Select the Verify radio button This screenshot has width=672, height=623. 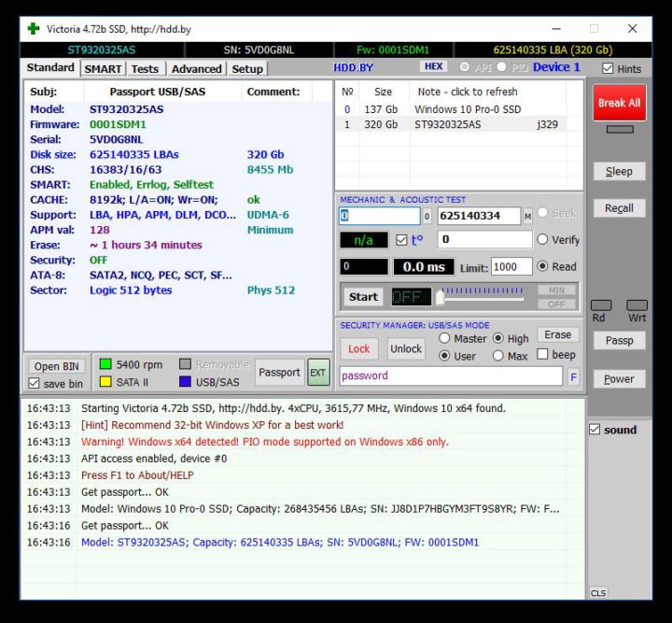pos(543,240)
